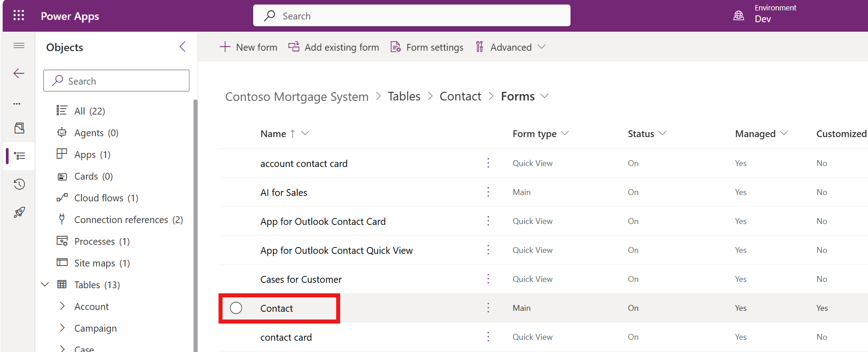868x352 pixels.
Task: Select the Contact form radio button
Action: coord(236,308)
